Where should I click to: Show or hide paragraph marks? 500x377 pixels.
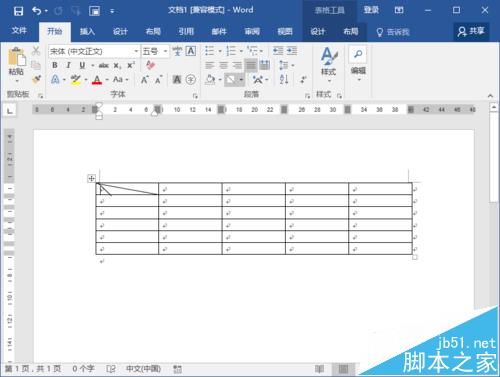(303, 80)
